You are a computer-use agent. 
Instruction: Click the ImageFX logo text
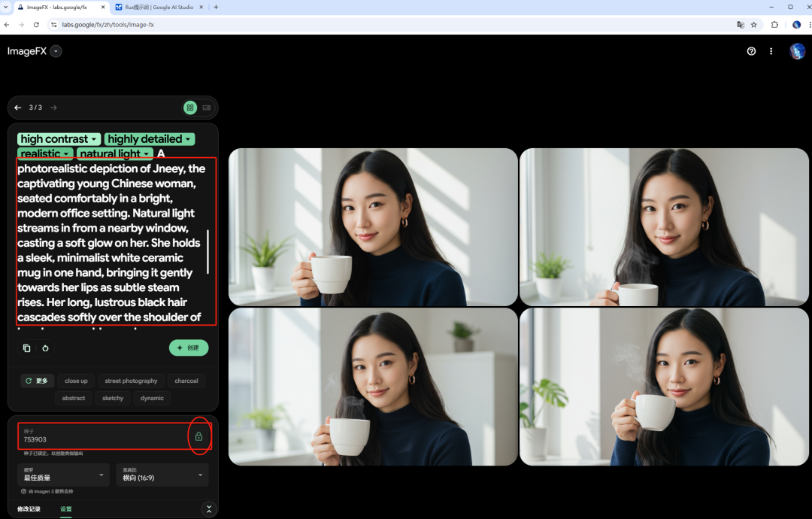(x=27, y=51)
